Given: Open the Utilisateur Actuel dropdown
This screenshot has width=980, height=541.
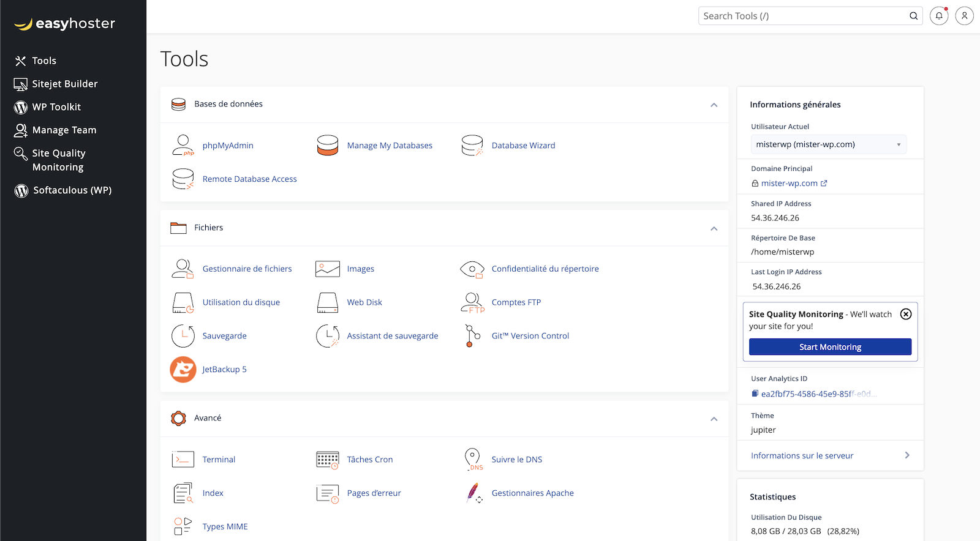Looking at the screenshot, I should coord(828,144).
